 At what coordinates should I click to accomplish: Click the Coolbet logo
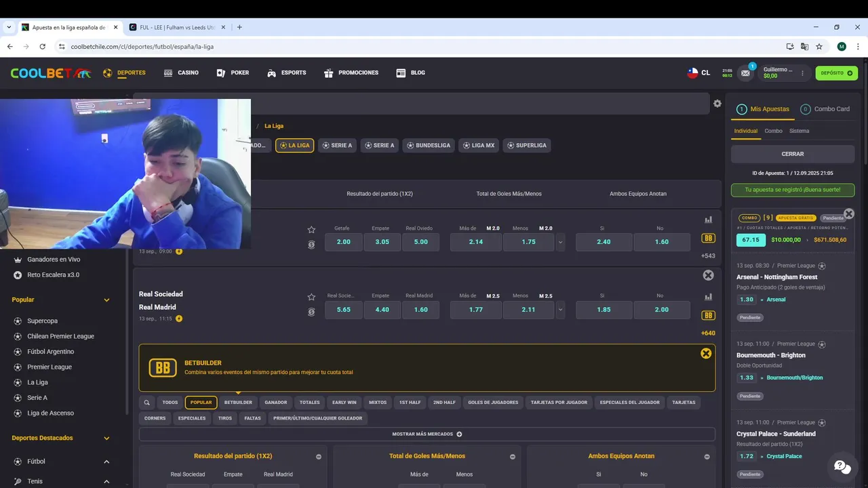(x=50, y=73)
